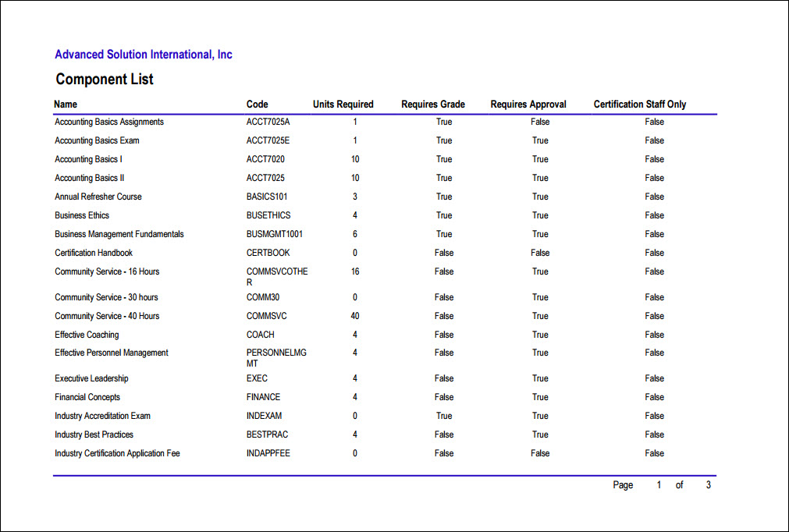Click Effective Personnel Management name
The height and width of the screenshot is (532, 789).
pos(112,353)
